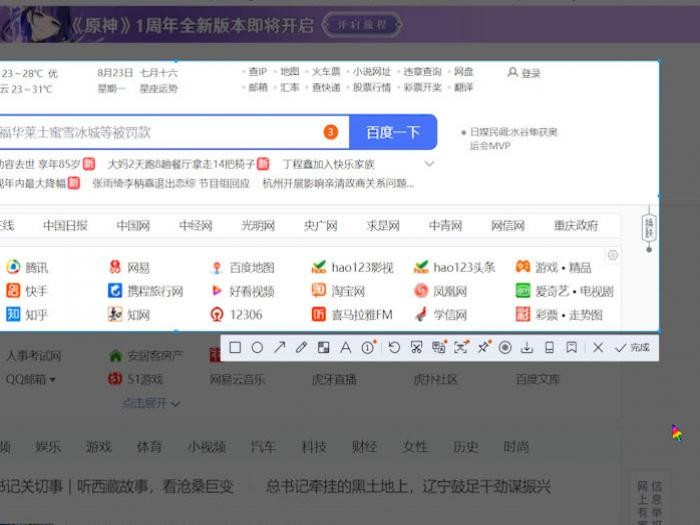
Task: Undo the last annotation
Action: [394, 347]
